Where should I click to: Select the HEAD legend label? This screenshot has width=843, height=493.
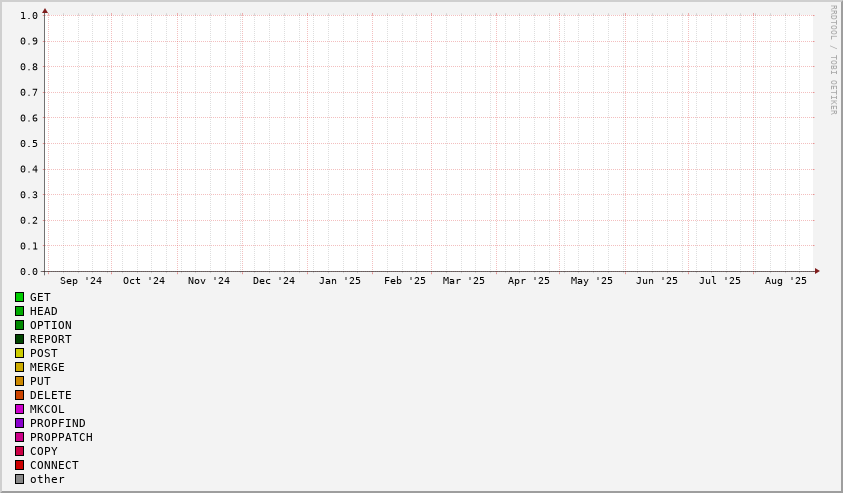[x=44, y=311]
